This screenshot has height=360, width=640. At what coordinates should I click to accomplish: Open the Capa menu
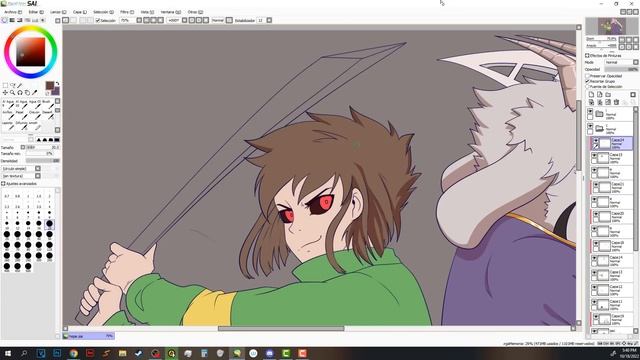[80, 12]
